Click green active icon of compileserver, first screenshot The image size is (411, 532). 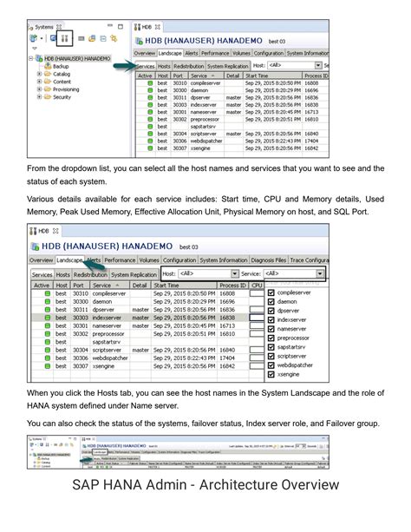pos(150,83)
